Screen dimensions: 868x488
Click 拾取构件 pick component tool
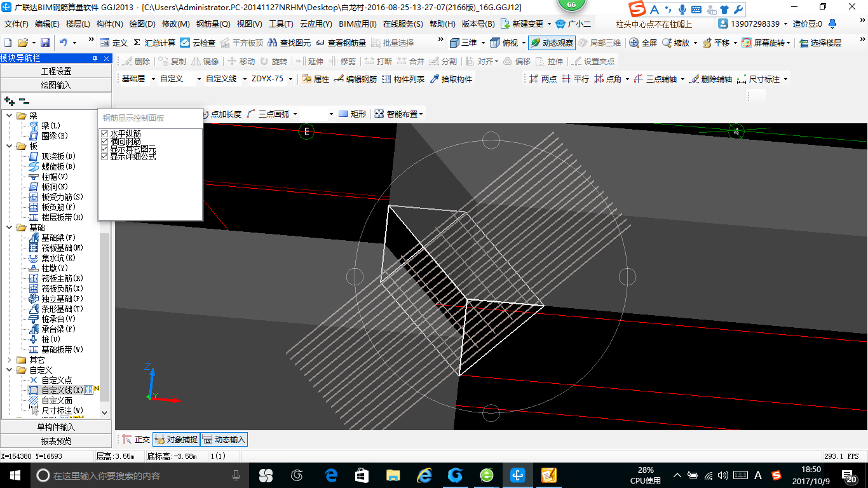(451, 79)
